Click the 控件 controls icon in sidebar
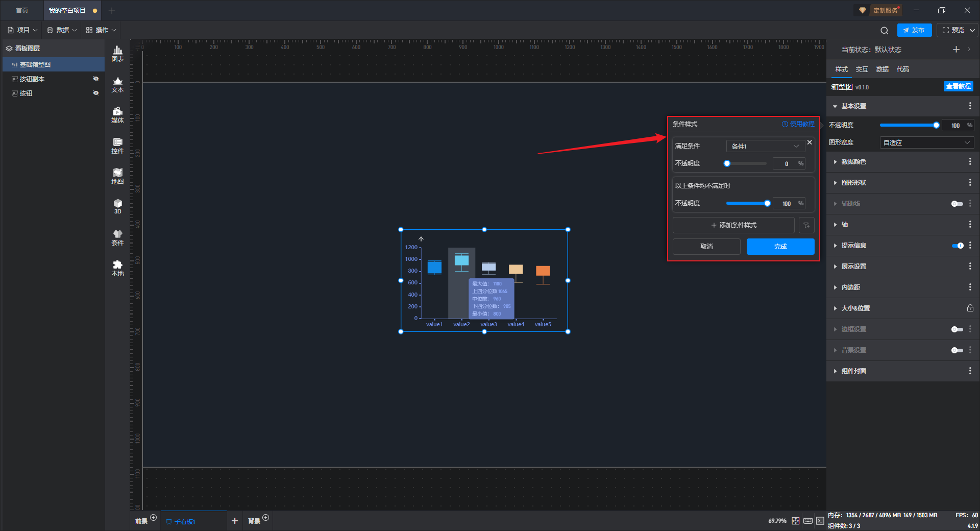The width and height of the screenshot is (980, 531). coord(117,146)
